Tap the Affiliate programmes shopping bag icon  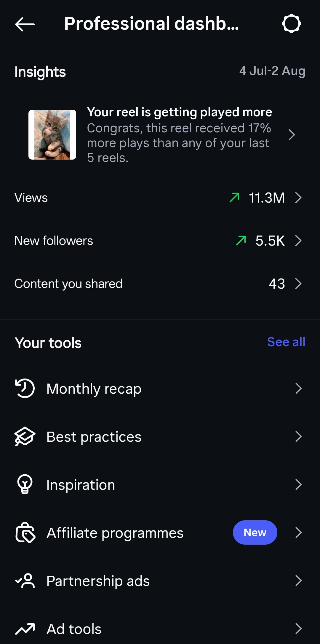[25, 532]
